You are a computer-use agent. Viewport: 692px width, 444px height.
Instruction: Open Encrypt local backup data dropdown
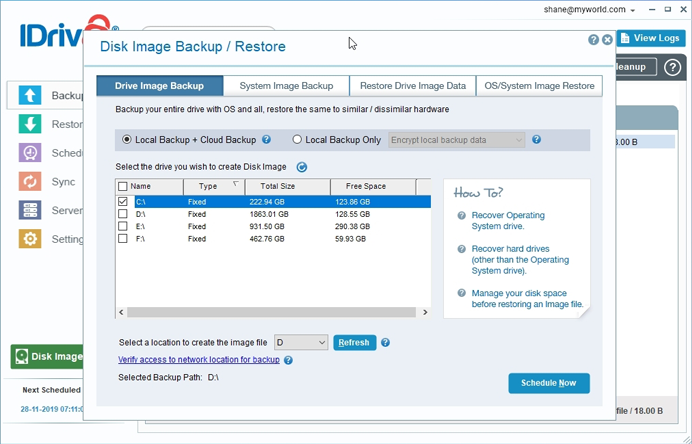(457, 140)
